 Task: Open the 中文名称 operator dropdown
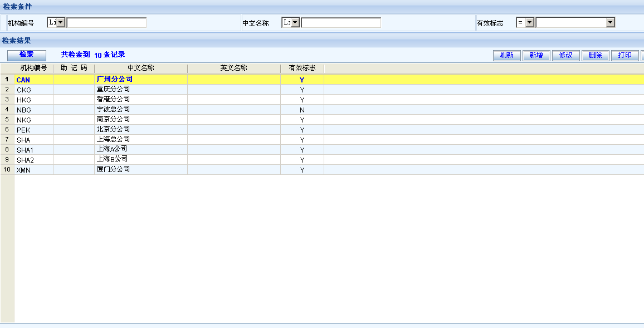(x=295, y=22)
